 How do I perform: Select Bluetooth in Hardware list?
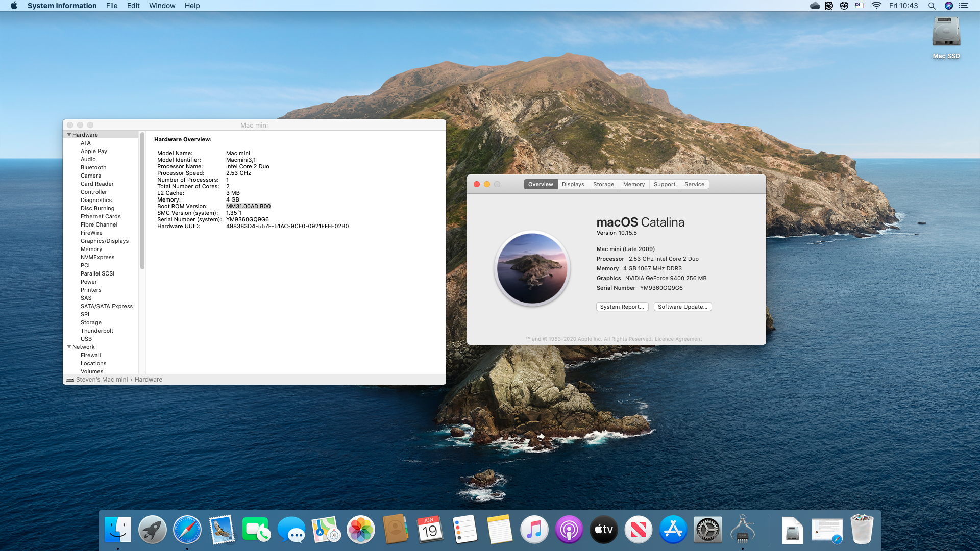pyautogui.click(x=93, y=167)
